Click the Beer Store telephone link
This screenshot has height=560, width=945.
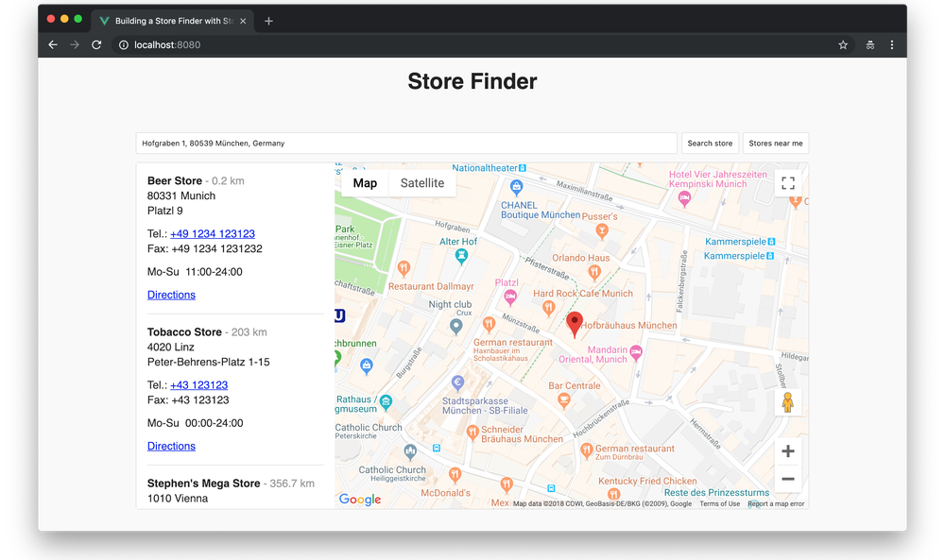[212, 233]
